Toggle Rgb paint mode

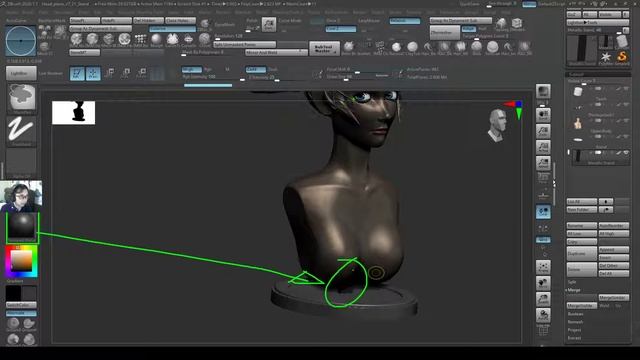208,69
